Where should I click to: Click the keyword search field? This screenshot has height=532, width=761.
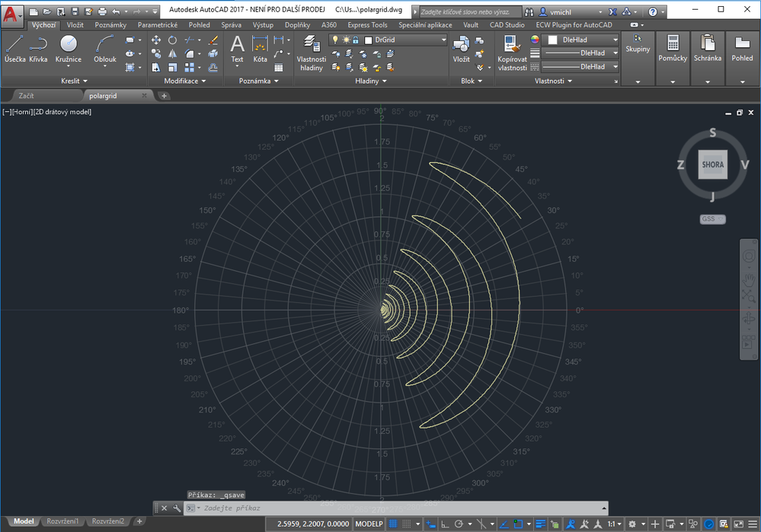click(x=471, y=11)
